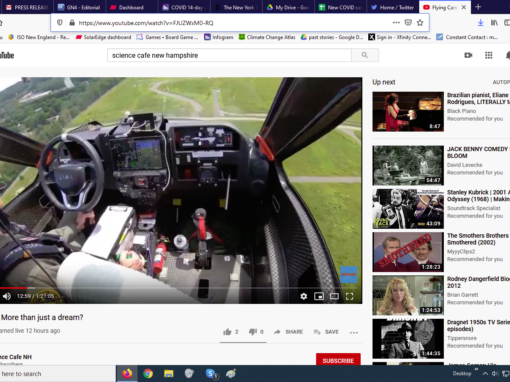Click the YouTube search magnifier button
The width and height of the screenshot is (510, 382).
[365, 55]
